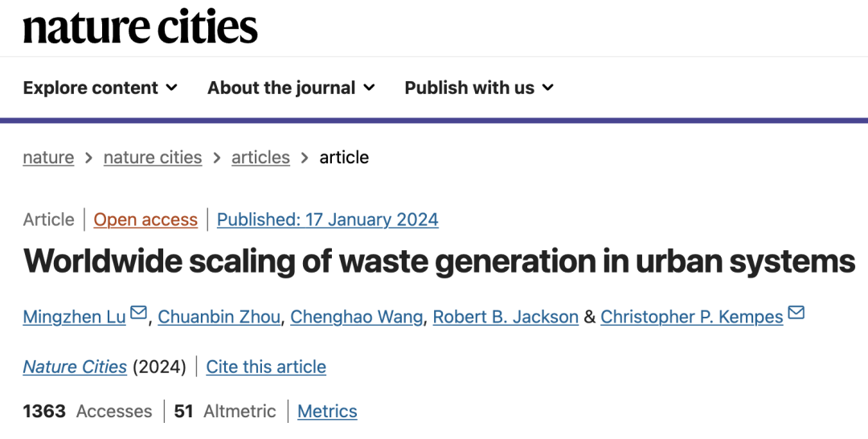Open author Mingzhen Lu's profile
The height and width of the screenshot is (439, 868).
point(74,317)
